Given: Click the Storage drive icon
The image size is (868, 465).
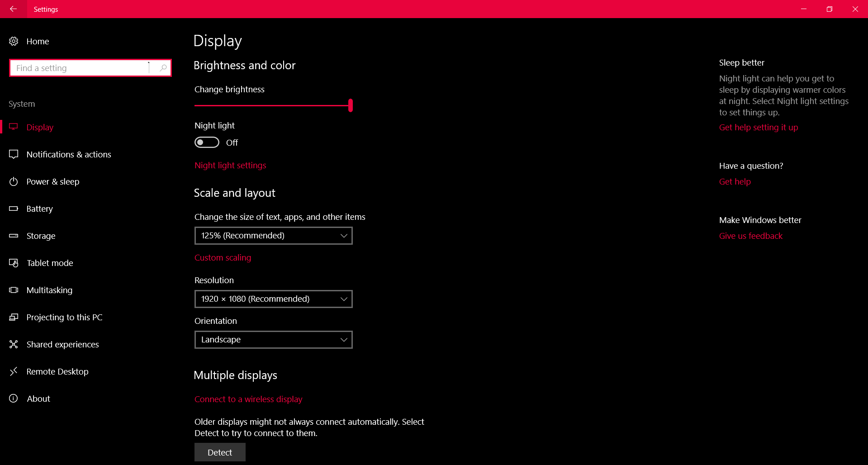Looking at the screenshot, I should point(14,236).
